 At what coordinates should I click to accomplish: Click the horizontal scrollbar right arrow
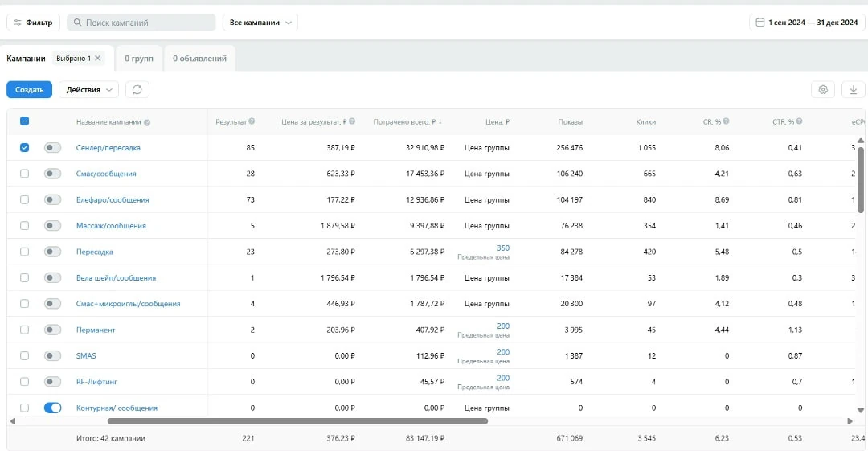point(850,421)
